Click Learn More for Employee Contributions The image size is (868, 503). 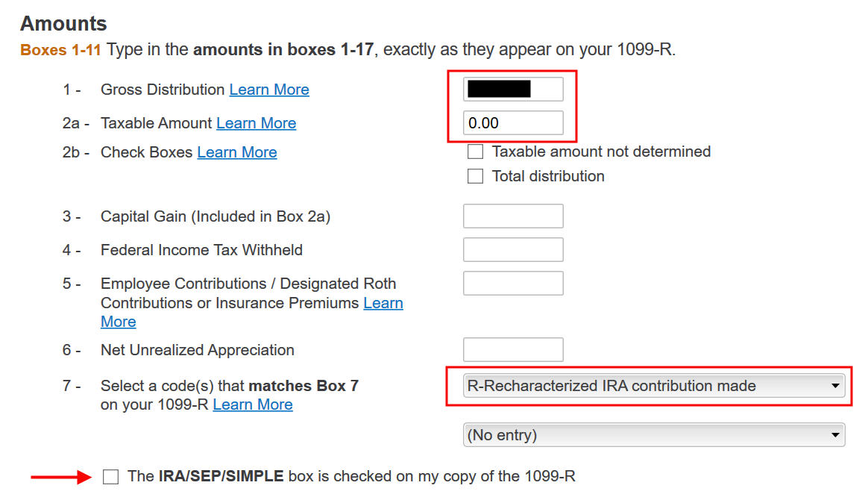point(383,303)
